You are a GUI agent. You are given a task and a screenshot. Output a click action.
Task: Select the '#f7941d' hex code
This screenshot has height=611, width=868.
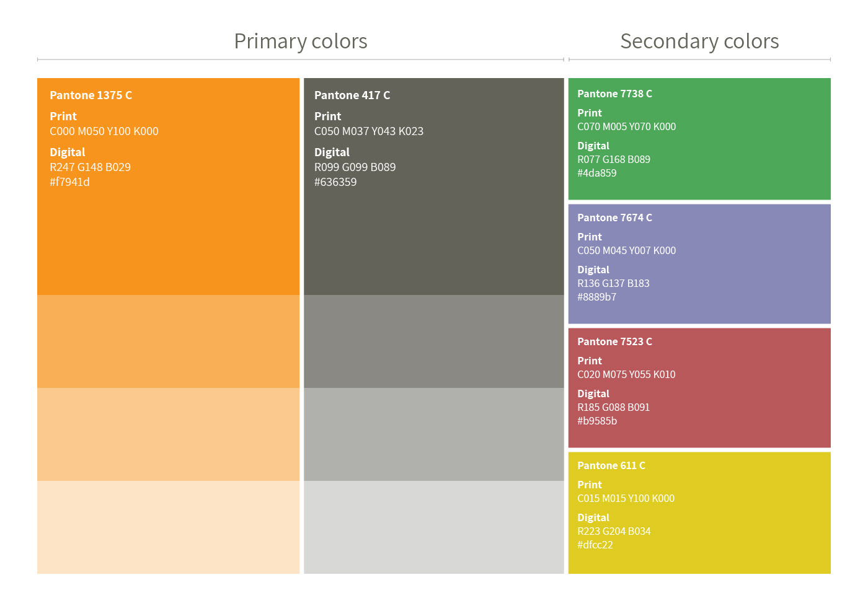click(70, 182)
